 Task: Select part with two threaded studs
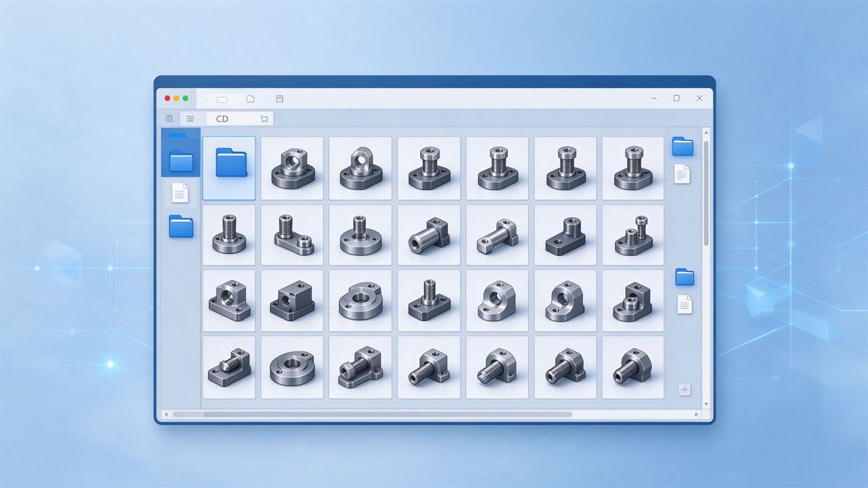click(633, 235)
